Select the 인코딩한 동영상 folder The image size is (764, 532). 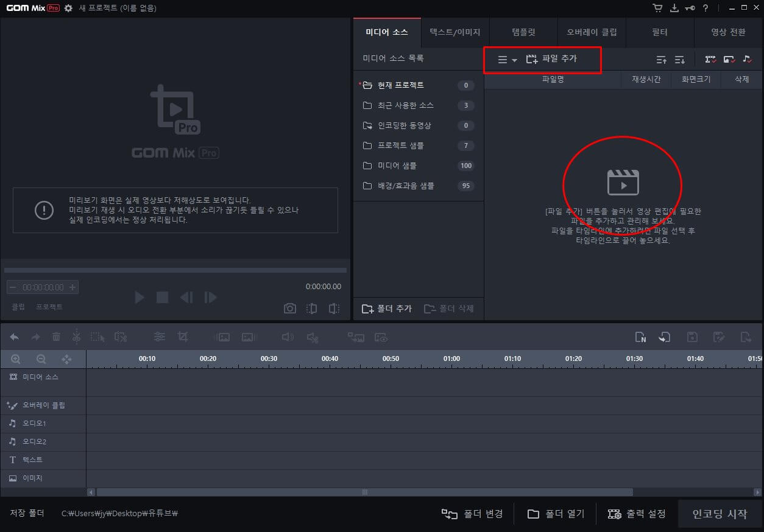tap(418, 125)
